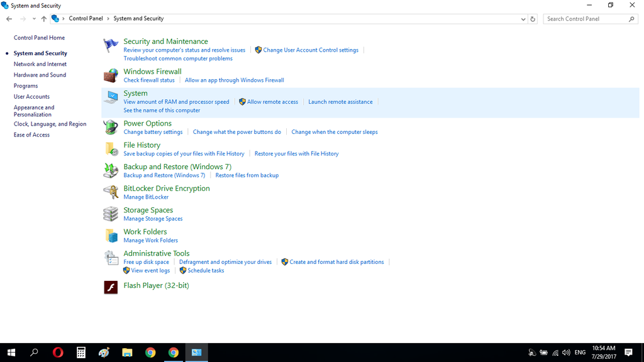Click the volume speaker tray icon
This screenshot has height=362, width=644.
click(567, 353)
